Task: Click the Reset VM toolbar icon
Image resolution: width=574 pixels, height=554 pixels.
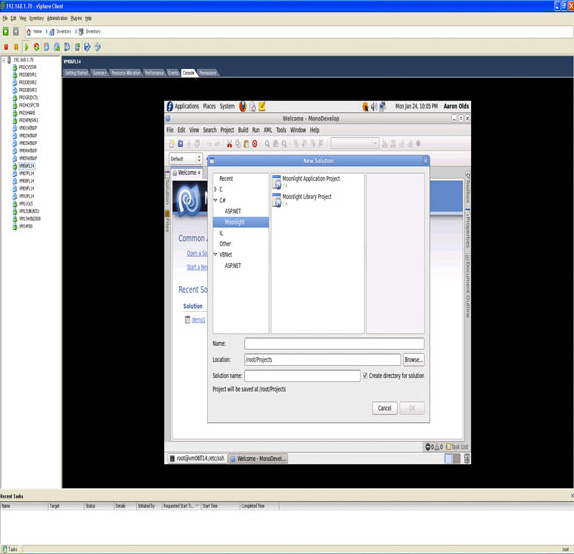Action: pos(36,47)
